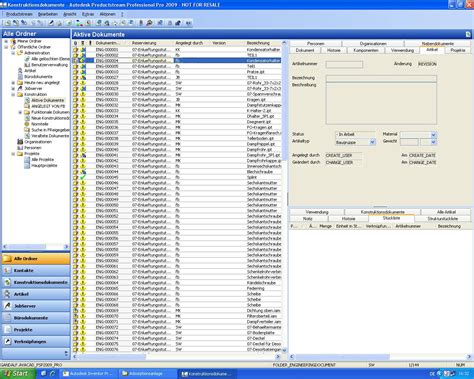Screen dimensions: 474x379
Task: Switch to the Dokument tab
Action: (305, 50)
